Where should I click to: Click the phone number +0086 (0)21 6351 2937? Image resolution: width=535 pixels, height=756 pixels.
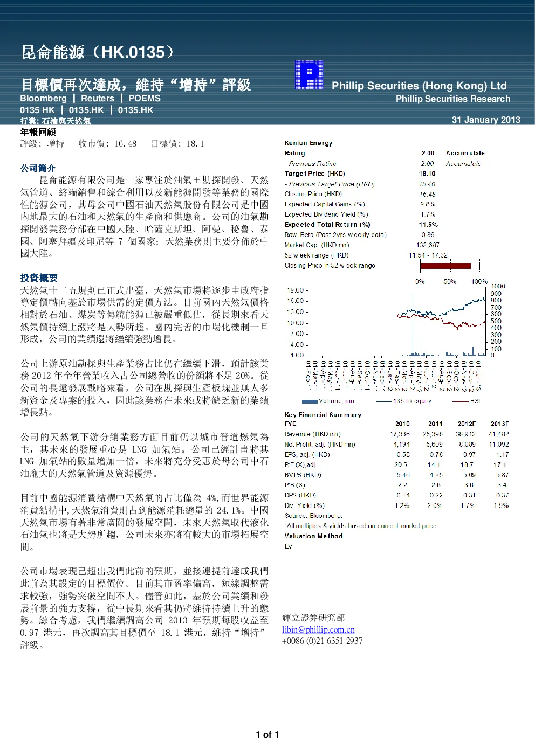pos(323,641)
